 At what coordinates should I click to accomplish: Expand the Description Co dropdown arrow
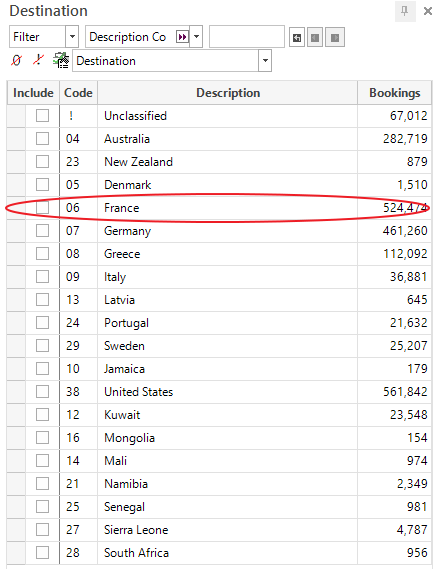click(196, 37)
